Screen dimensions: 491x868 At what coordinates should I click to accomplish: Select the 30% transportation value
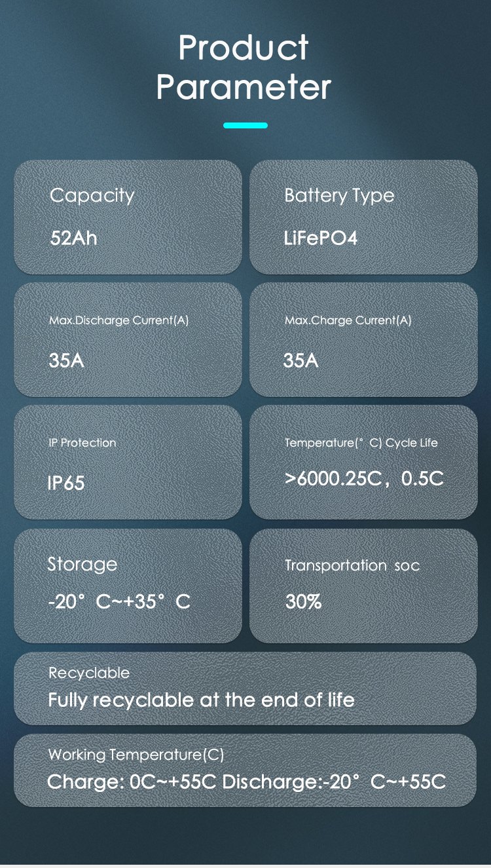coord(303,601)
